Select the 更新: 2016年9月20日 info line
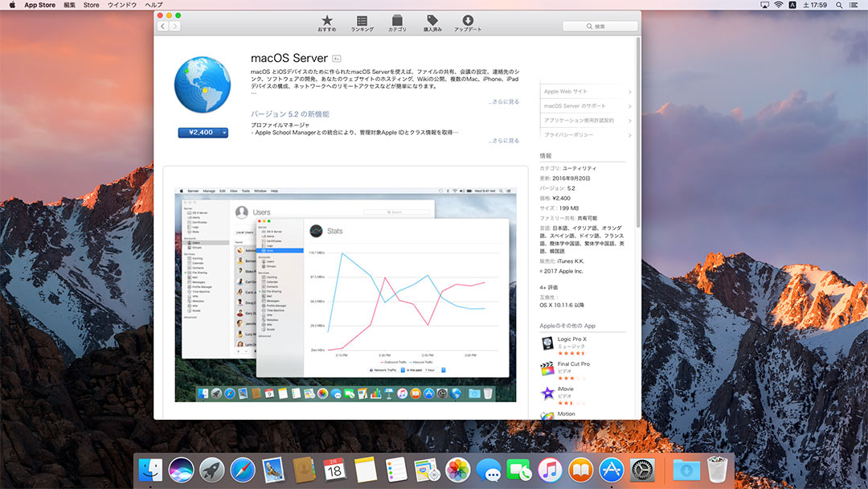Viewport: 868px width, 489px height. click(565, 179)
